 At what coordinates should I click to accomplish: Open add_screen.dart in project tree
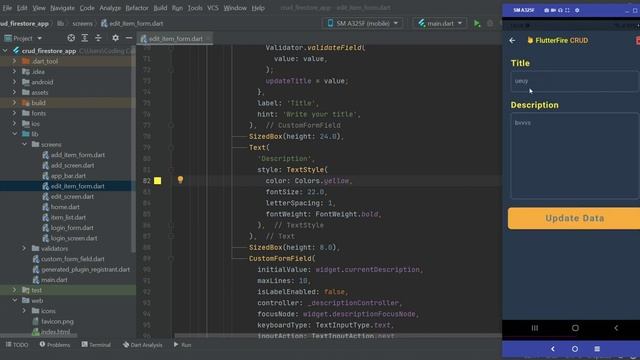[72, 165]
